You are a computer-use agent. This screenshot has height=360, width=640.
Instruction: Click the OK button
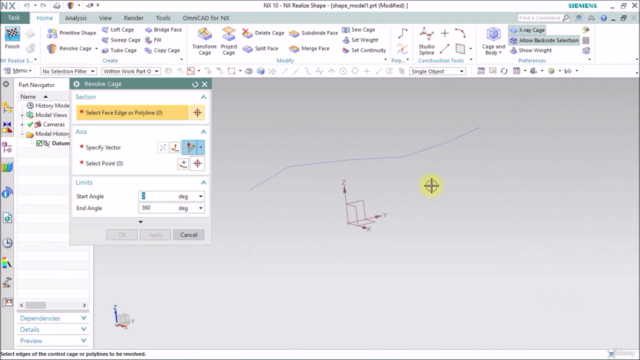coord(122,235)
